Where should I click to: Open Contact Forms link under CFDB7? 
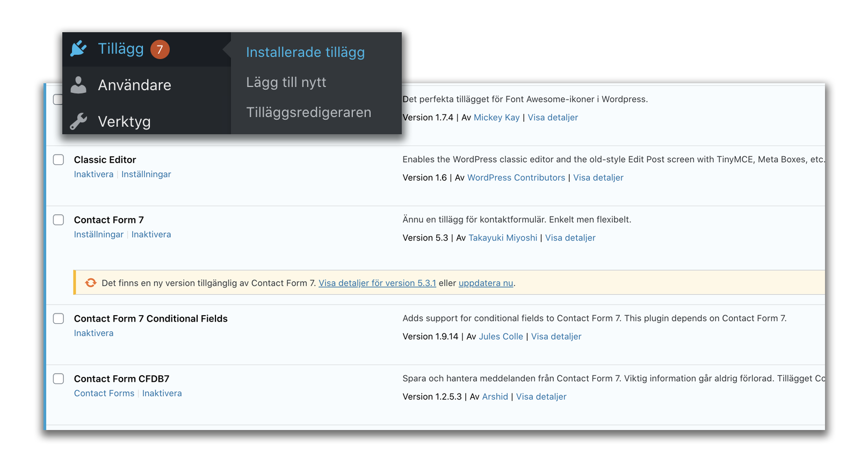104,394
